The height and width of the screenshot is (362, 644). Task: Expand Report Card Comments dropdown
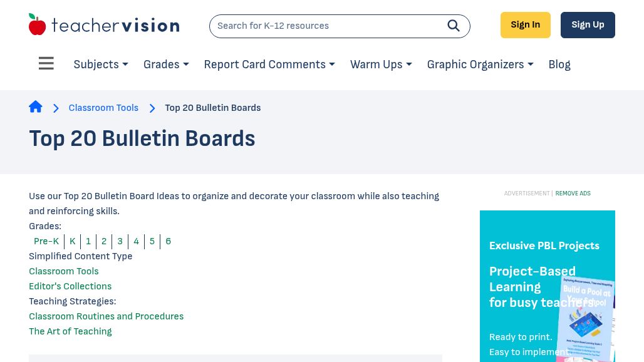269,65
